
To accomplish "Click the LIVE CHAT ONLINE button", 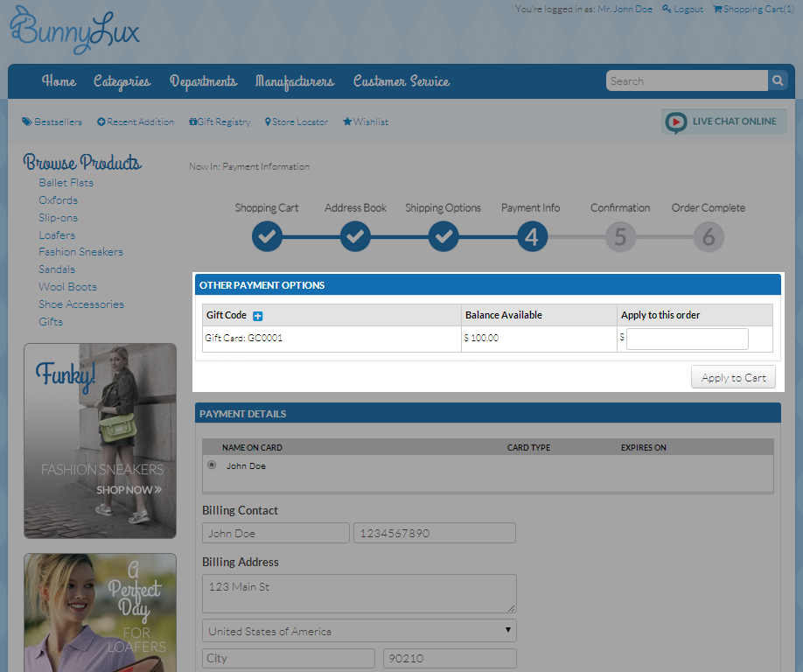I will (724, 122).
